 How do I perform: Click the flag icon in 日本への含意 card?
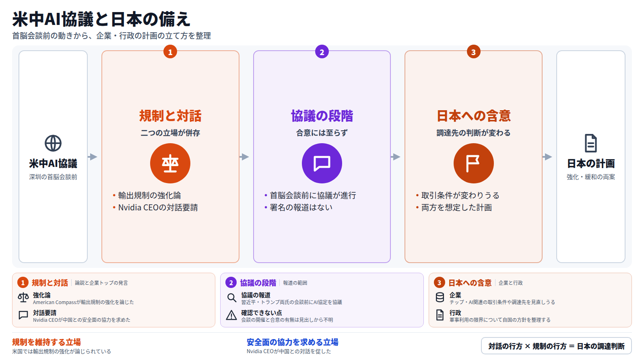tap(474, 163)
